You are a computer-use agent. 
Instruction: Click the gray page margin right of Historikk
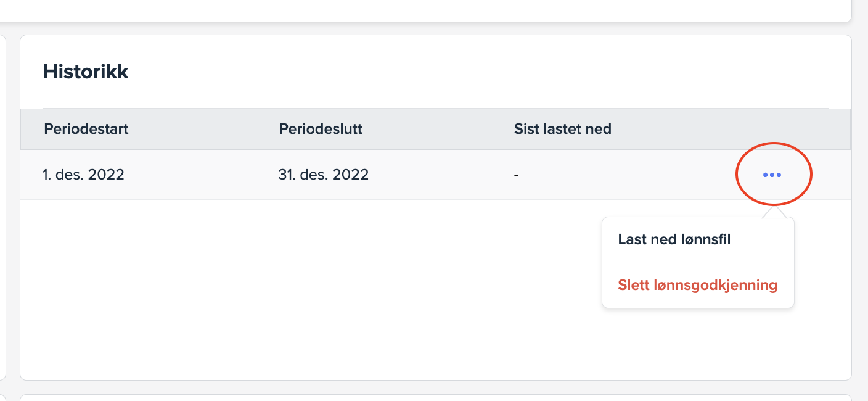[x=860, y=204]
